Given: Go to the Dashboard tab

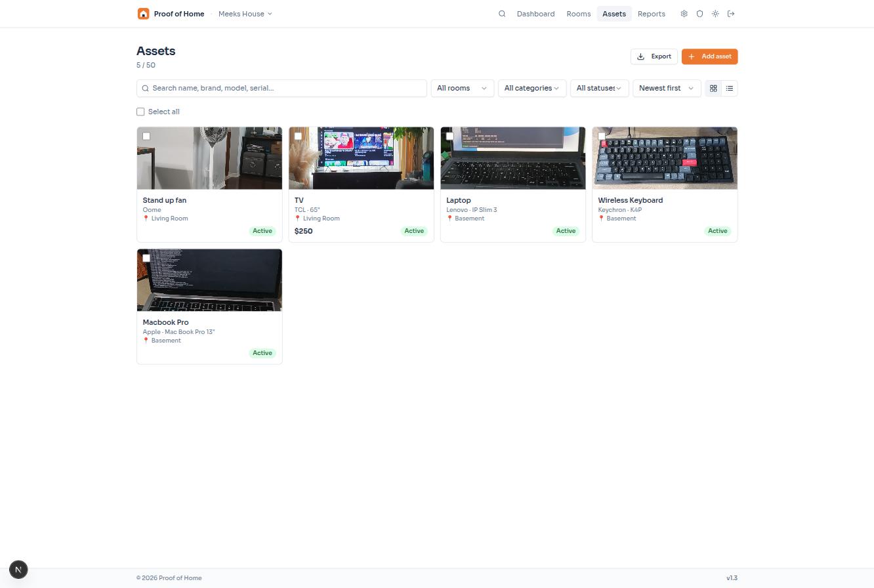Looking at the screenshot, I should click(535, 14).
